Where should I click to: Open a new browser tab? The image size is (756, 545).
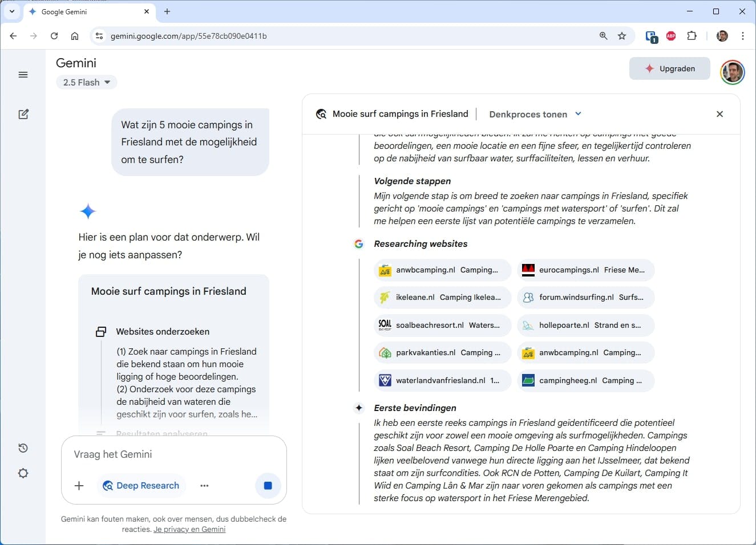[x=167, y=11]
